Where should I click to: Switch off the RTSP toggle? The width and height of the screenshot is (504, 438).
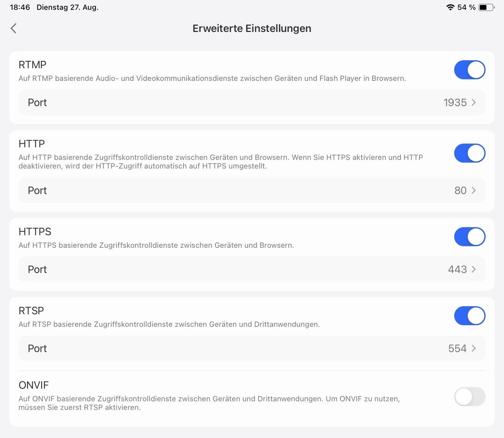pyautogui.click(x=469, y=316)
